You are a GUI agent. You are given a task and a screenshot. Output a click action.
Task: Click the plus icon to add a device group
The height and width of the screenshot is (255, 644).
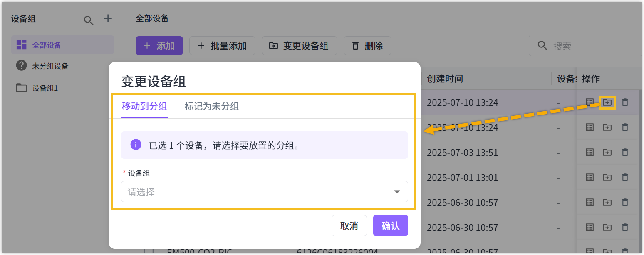point(108,18)
